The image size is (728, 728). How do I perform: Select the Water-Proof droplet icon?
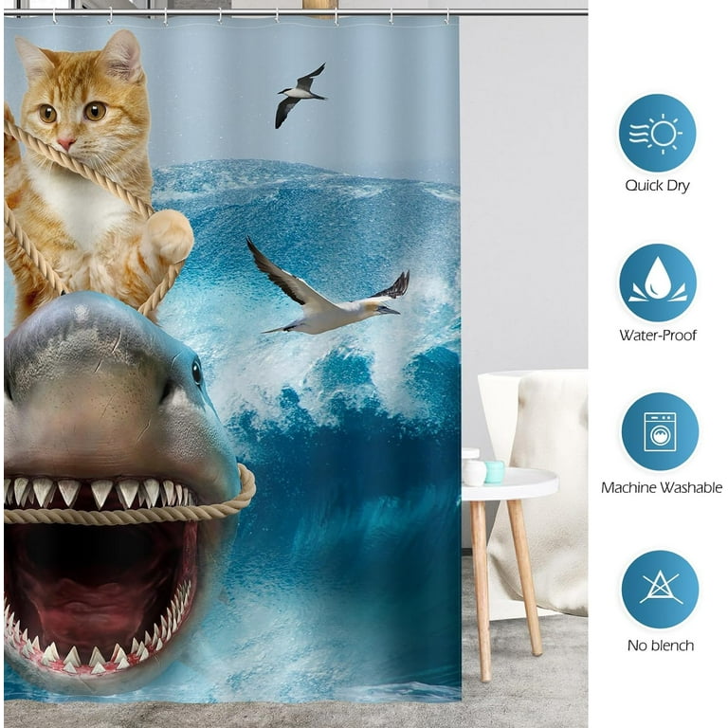click(x=657, y=282)
